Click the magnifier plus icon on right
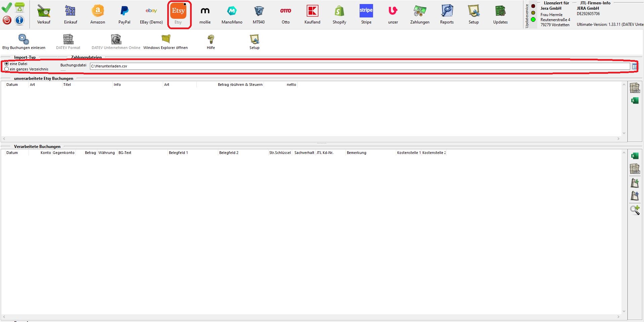This screenshot has width=644, height=322. pos(635,210)
